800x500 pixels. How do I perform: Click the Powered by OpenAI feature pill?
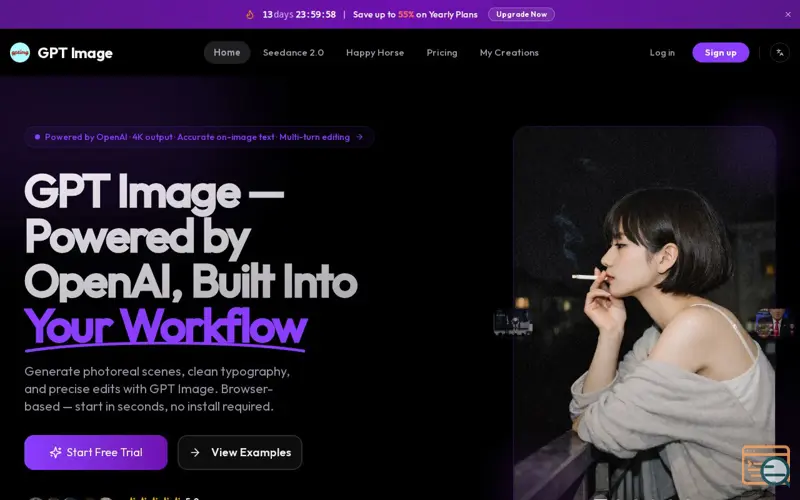click(x=199, y=137)
